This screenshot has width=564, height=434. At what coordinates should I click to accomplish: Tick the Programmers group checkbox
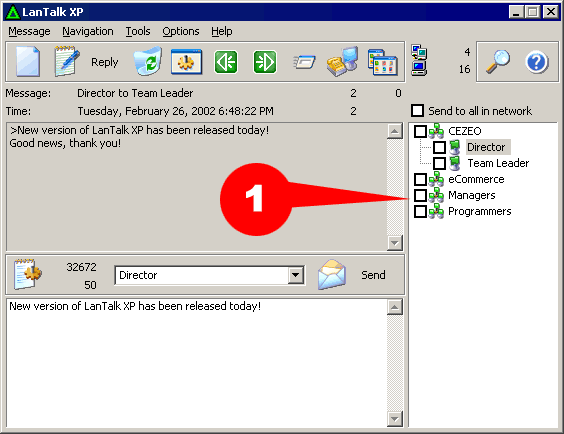tap(420, 211)
